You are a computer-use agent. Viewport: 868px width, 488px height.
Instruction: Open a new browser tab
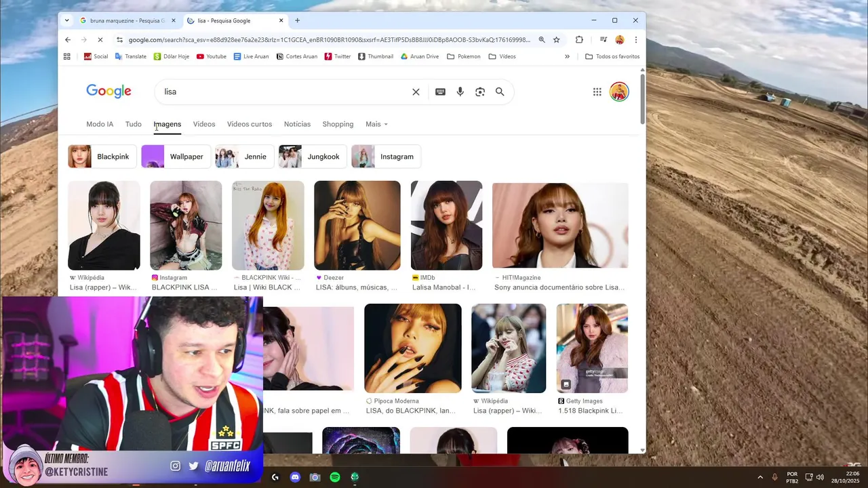(x=297, y=20)
